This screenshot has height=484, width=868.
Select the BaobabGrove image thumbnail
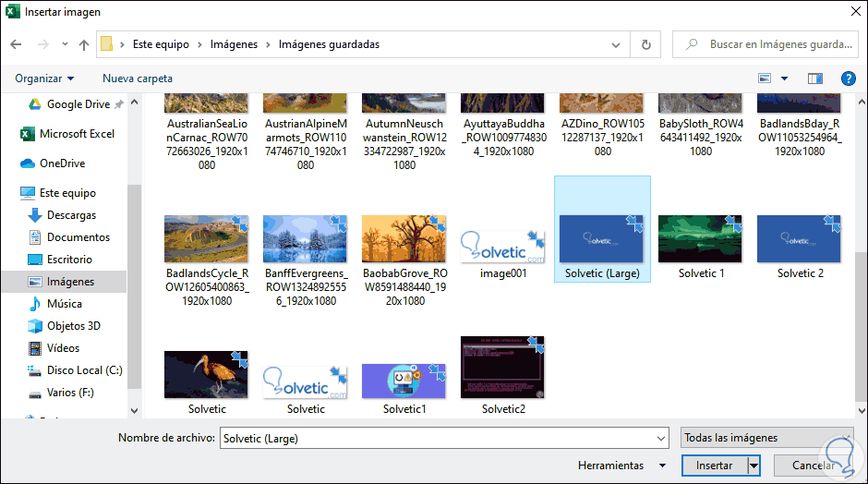tap(404, 238)
